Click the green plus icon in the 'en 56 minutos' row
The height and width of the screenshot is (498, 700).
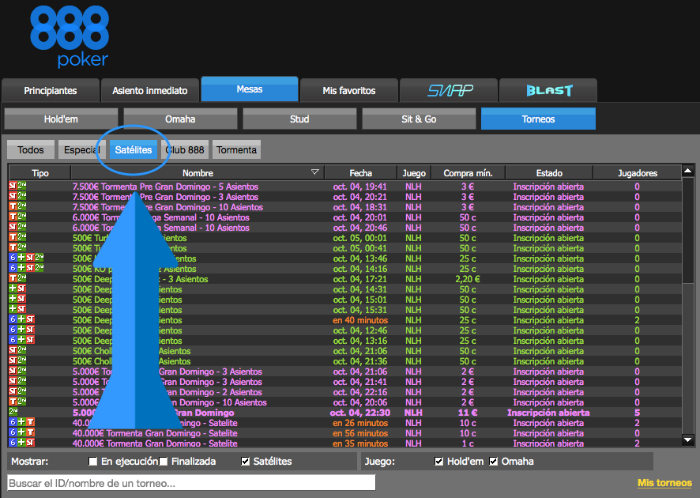click(21, 433)
